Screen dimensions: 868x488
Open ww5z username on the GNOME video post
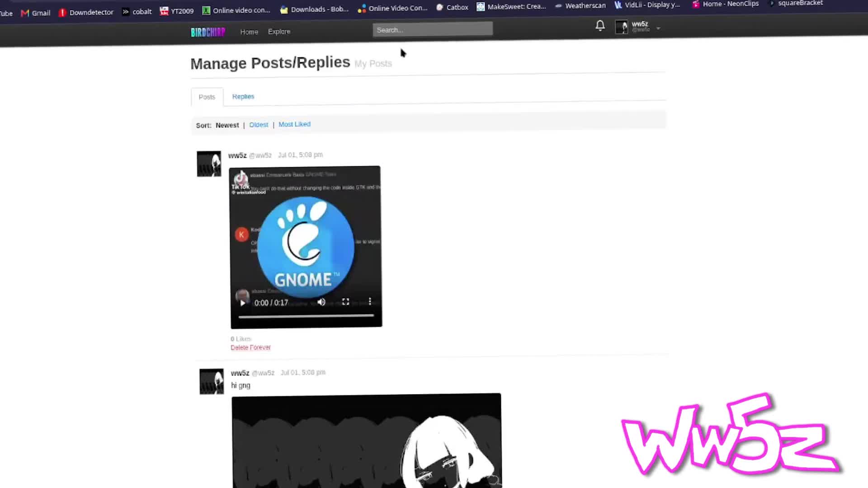(237, 155)
